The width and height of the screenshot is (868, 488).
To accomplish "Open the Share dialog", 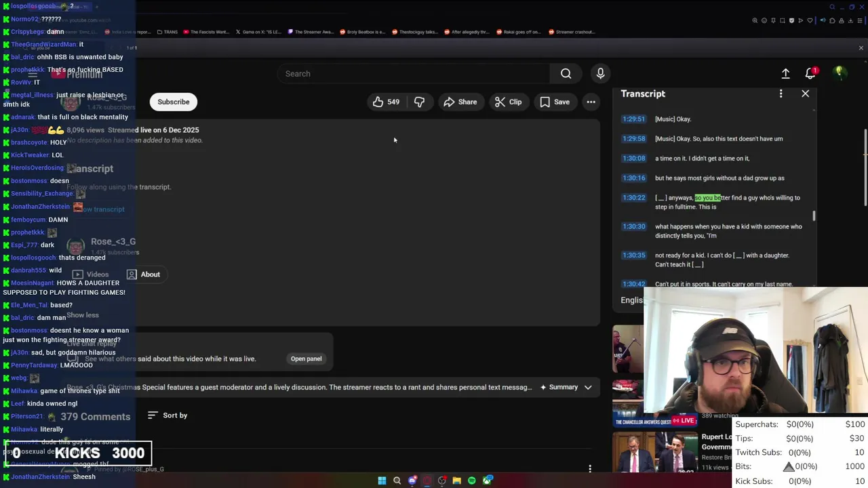I will point(460,102).
